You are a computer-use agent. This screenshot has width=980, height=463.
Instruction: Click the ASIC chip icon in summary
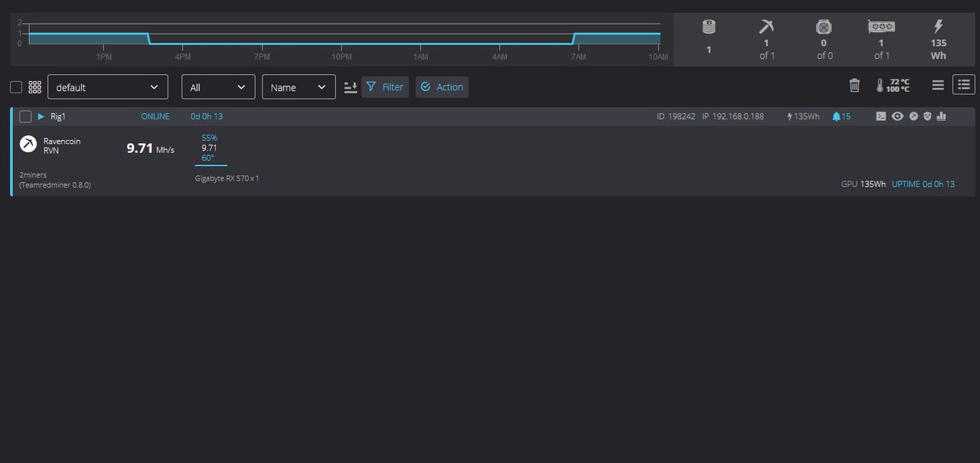coord(824,28)
